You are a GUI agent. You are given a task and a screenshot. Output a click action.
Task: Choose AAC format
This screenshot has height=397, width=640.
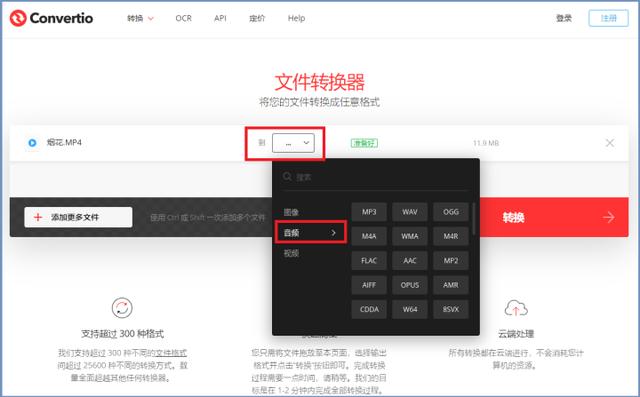[410, 261]
